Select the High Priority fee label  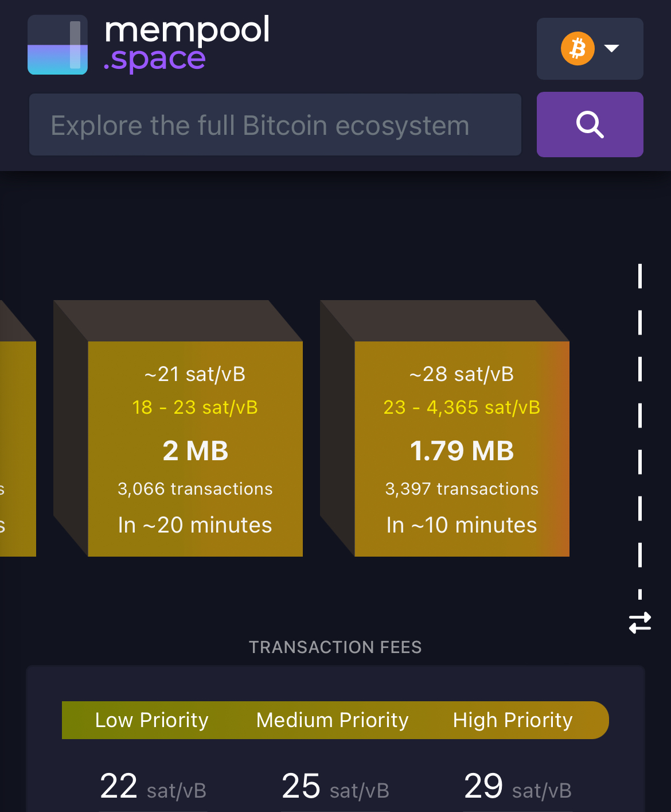tap(513, 720)
